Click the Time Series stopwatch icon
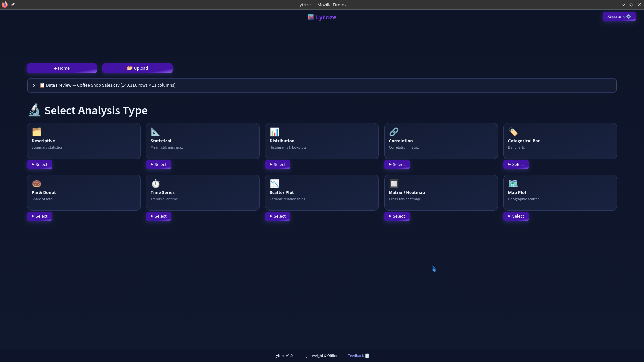The width and height of the screenshot is (644, 362). click(155, 184)
